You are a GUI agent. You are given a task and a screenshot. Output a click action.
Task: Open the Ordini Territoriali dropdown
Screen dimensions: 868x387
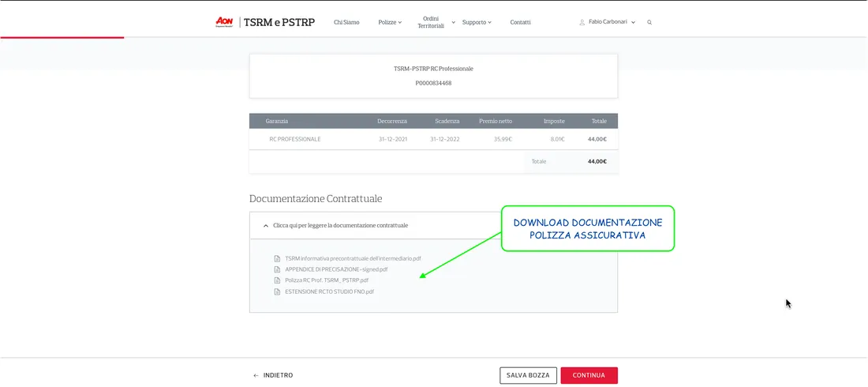[x=436, y=22]
